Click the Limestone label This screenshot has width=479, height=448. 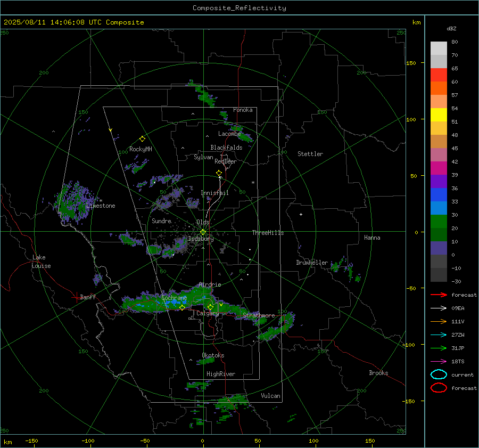(x=101, y=206)
